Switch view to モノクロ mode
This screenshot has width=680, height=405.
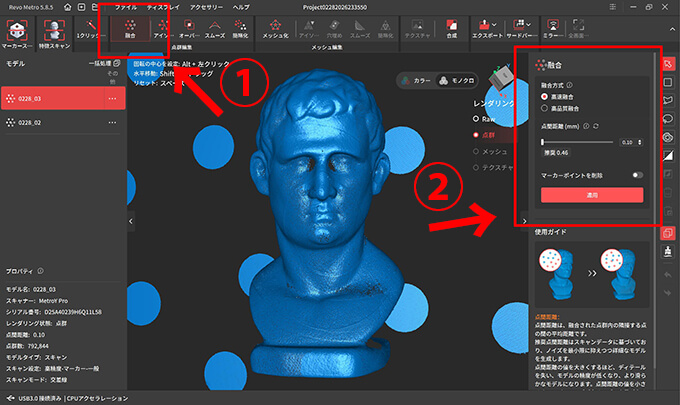point(457,81)
